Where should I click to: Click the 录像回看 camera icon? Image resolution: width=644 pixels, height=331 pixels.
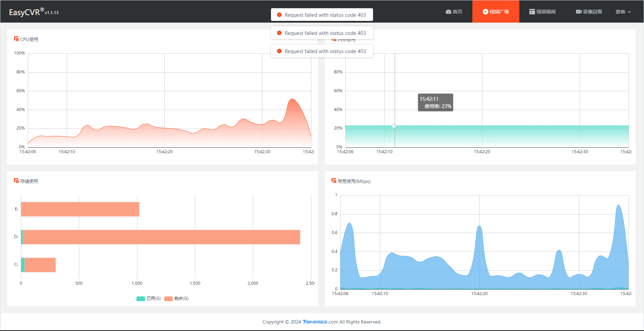(579, 12)
